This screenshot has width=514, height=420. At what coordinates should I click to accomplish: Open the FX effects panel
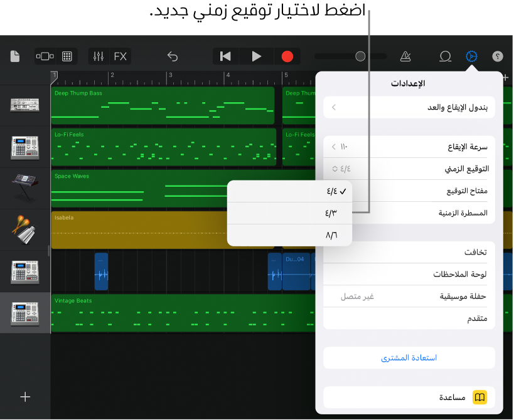pos(119,56)
